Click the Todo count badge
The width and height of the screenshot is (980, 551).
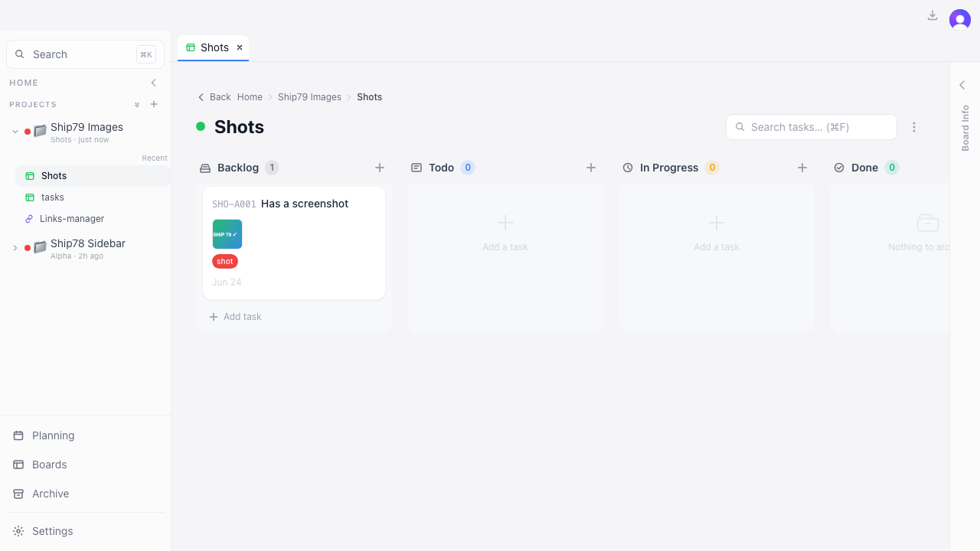click(468, 168)
